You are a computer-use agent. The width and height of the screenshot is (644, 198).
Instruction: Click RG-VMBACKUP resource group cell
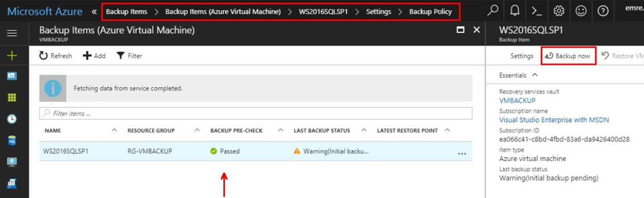149,151
